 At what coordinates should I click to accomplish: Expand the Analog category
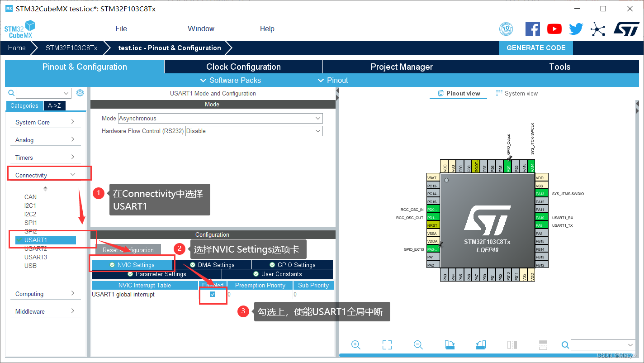pos(45,140)
